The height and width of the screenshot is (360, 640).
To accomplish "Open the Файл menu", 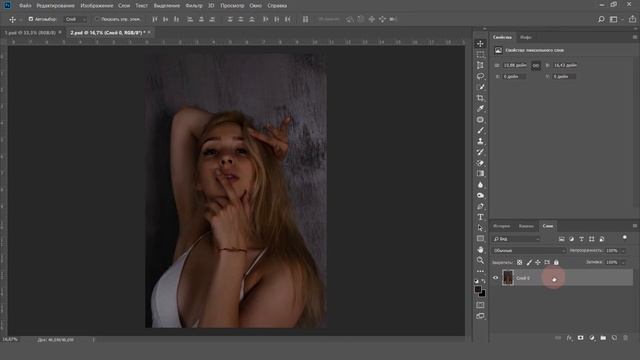I will (x=25, y=6).
